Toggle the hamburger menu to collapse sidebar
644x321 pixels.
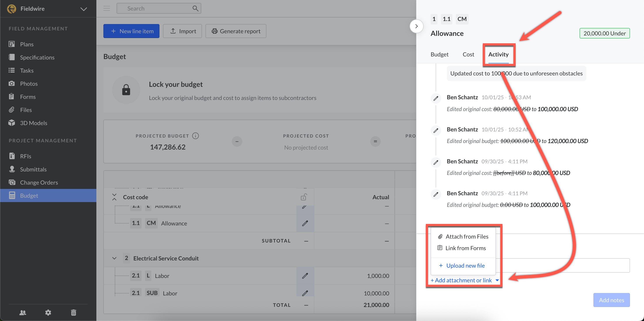coord(107,9)
